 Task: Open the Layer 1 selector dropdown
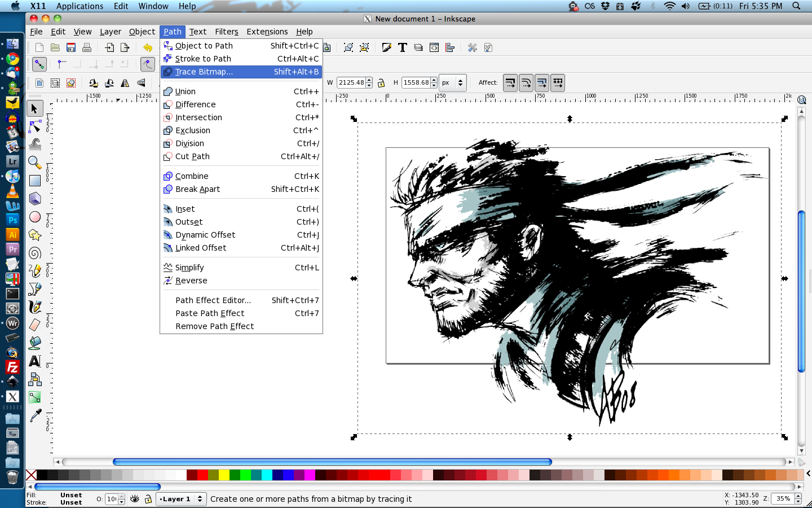(181, 499)
